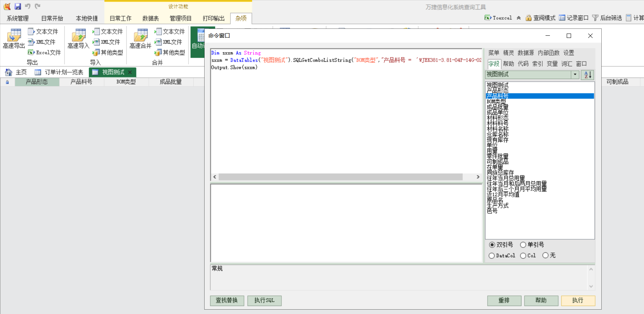Merge XML文件 in 合并 group

[x=168, y=42]
